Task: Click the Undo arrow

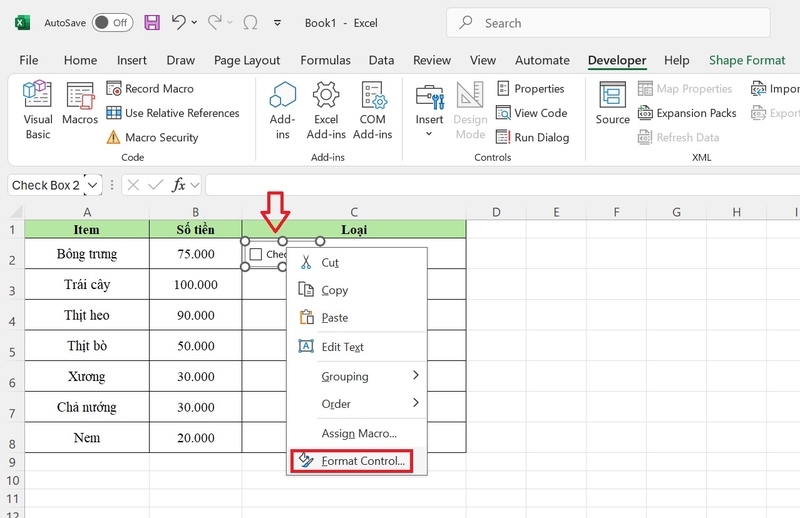Action: pos(179,22)
